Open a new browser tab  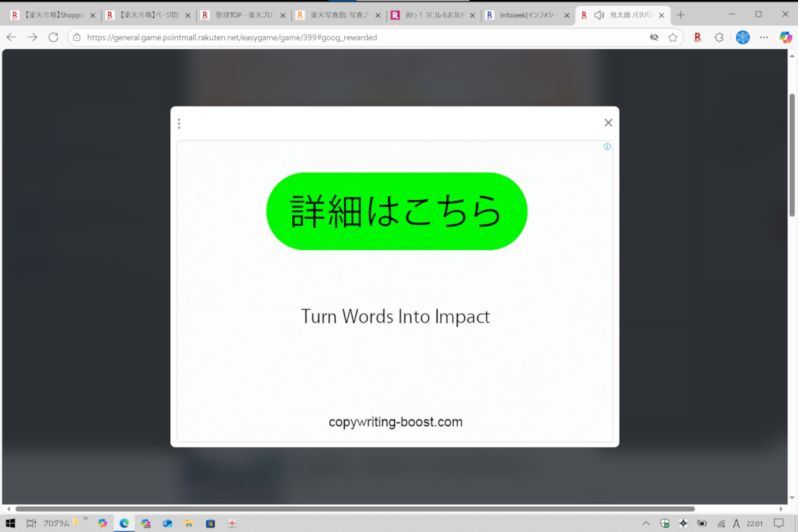(680, 15)
